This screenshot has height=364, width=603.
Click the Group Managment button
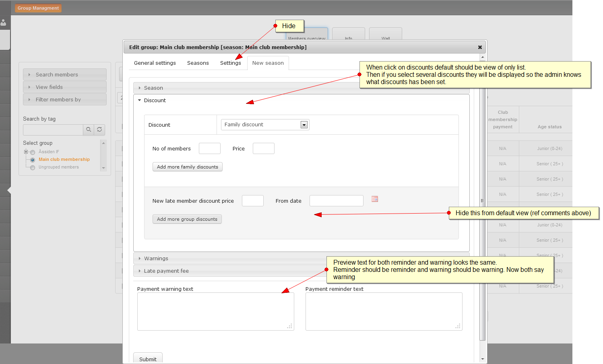[38, 8]
